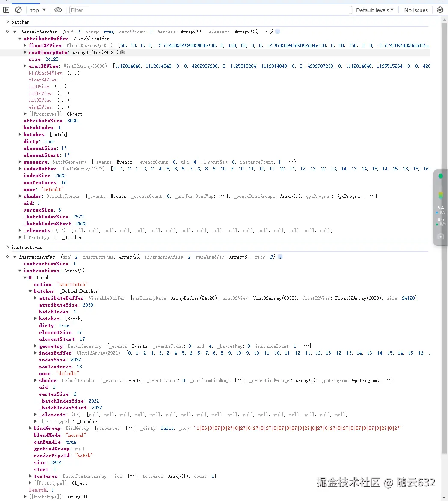Image resolution: width=448 pixels, height=501 pixels.
Task: Click the 5.4 K/s upload speed readout
Action: [x=441, y=209]
